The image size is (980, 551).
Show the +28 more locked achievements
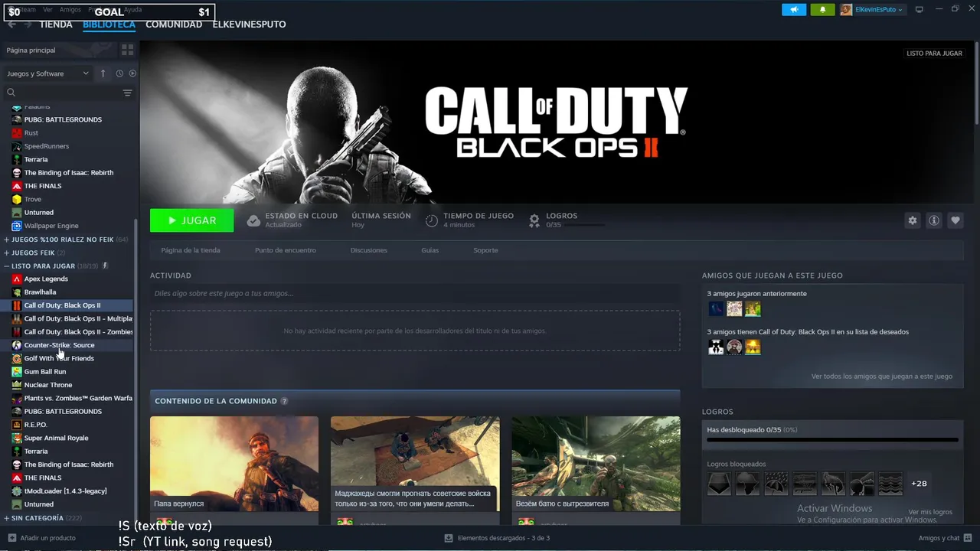(919, 484)
